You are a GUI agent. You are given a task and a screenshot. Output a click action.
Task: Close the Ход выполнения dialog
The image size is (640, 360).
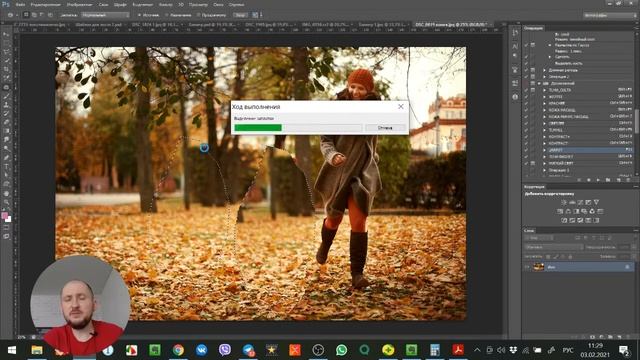click(x=400, y=106)
